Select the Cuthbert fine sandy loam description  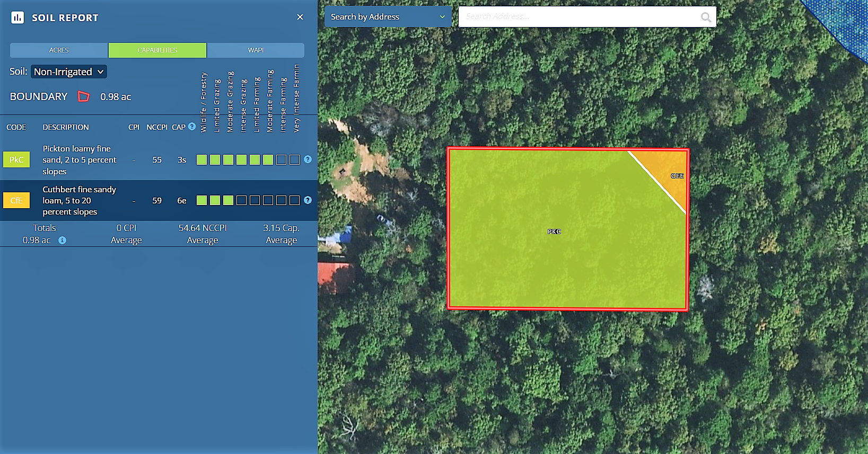(79, 200)
